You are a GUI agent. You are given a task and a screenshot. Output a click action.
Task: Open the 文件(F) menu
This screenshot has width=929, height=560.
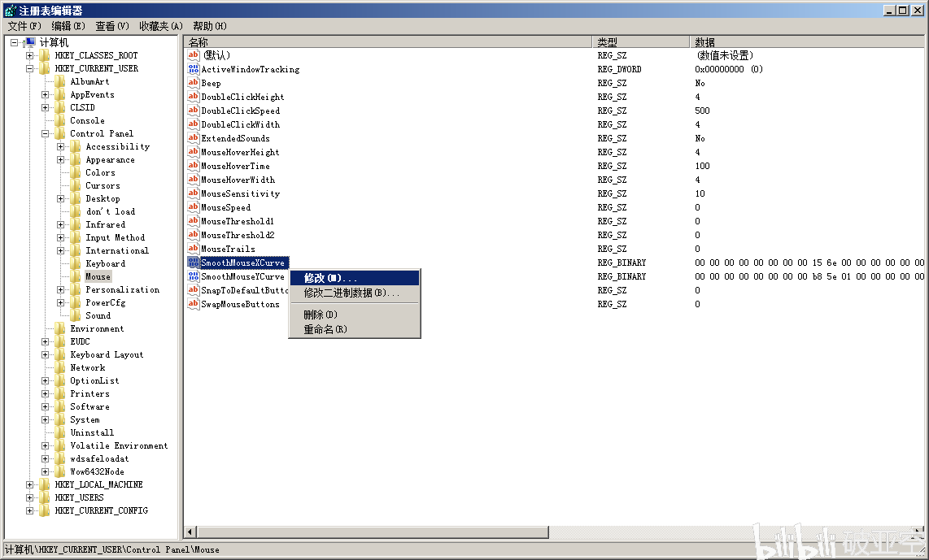point(25,26)
